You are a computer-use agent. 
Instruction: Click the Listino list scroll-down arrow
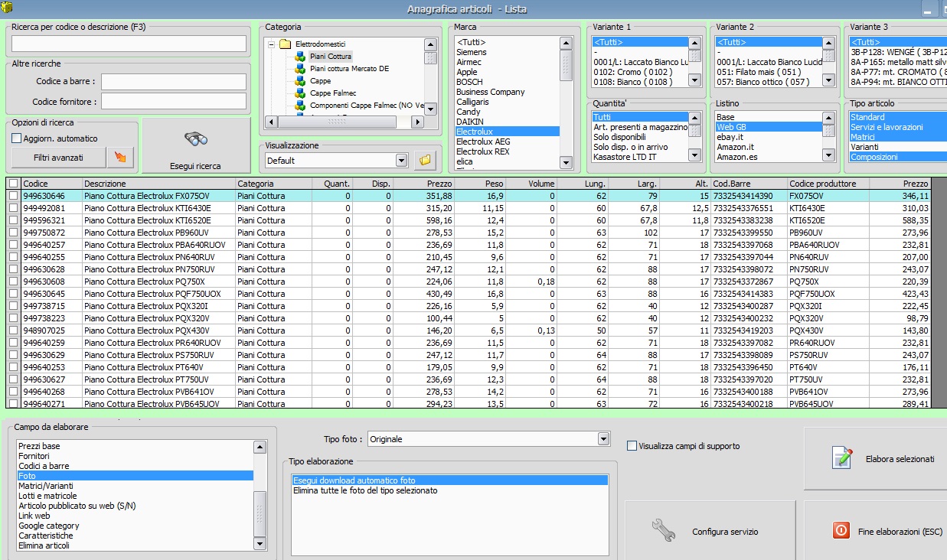coord(828,157)
